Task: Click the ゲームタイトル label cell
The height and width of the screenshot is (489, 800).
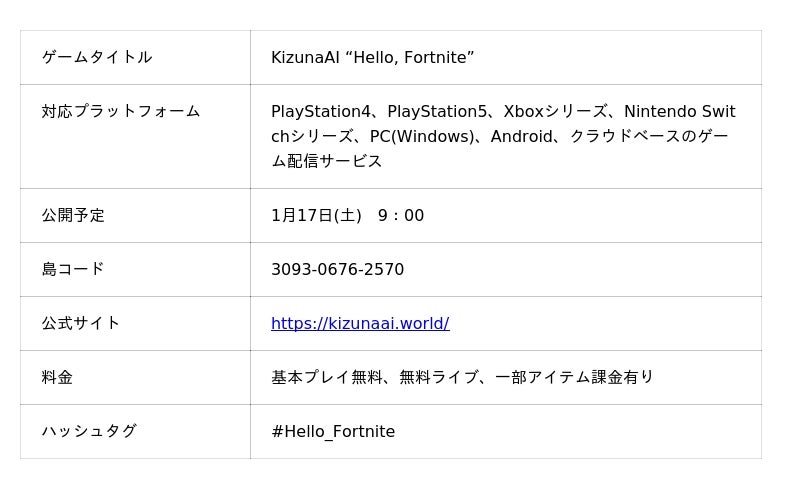Action: click(x=97, y=57)
